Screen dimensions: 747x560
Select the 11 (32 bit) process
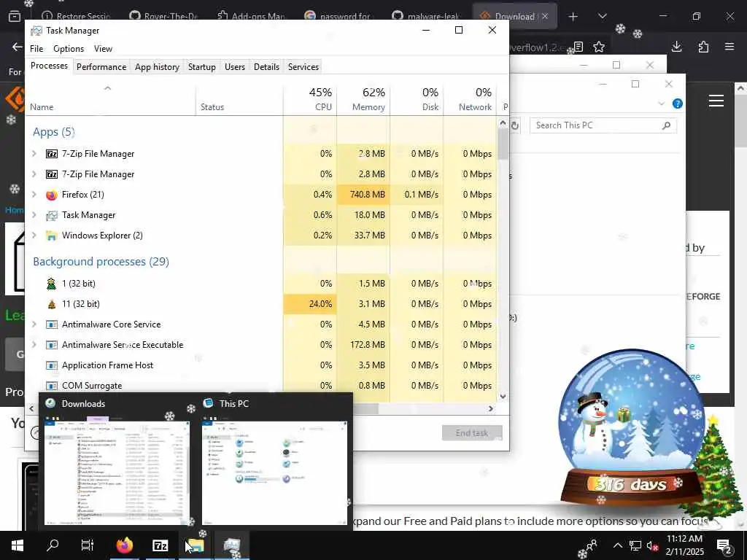click(261, 304)
